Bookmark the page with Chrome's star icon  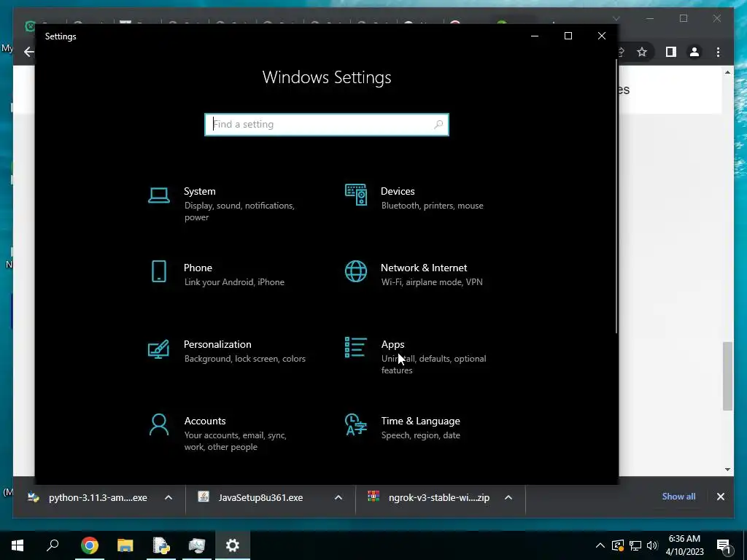[642, 52]
